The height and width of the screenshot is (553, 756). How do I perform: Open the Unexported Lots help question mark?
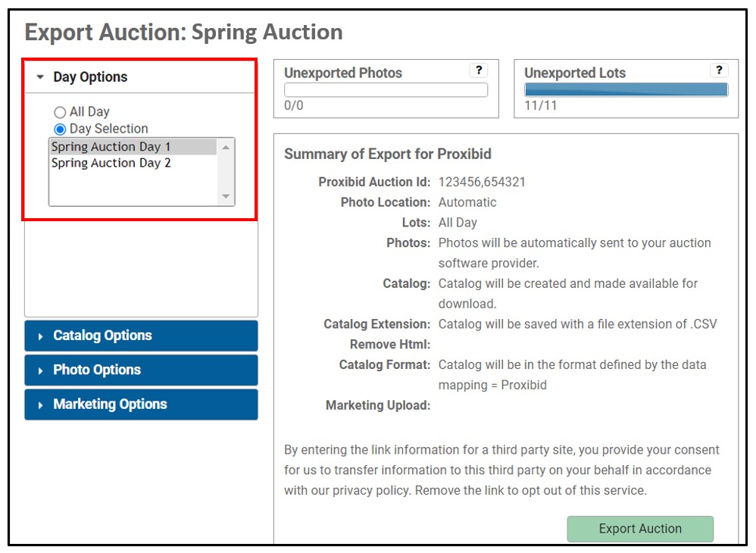(x=719, y=70)
